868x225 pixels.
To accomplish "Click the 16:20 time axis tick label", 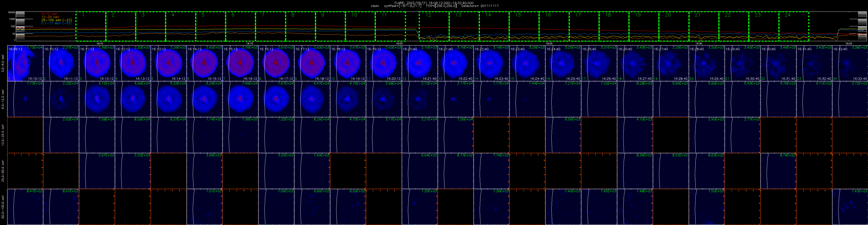I will click(x=399, y=43).
